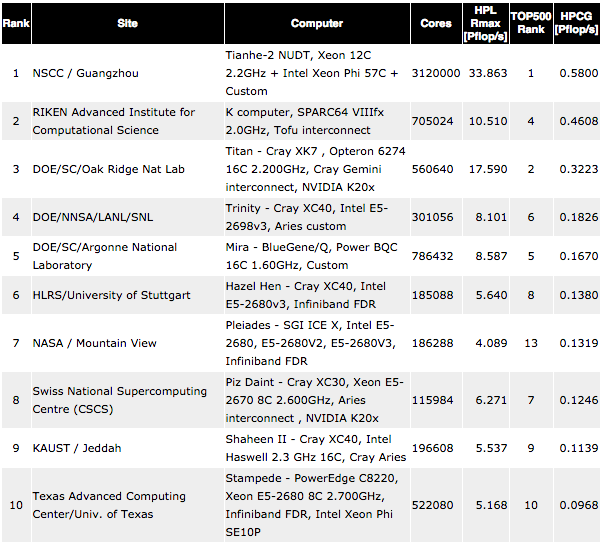This screenshot has height=546, width=604.
Task: Click the 185088 cores value
Action: click(x=433, y=295)
